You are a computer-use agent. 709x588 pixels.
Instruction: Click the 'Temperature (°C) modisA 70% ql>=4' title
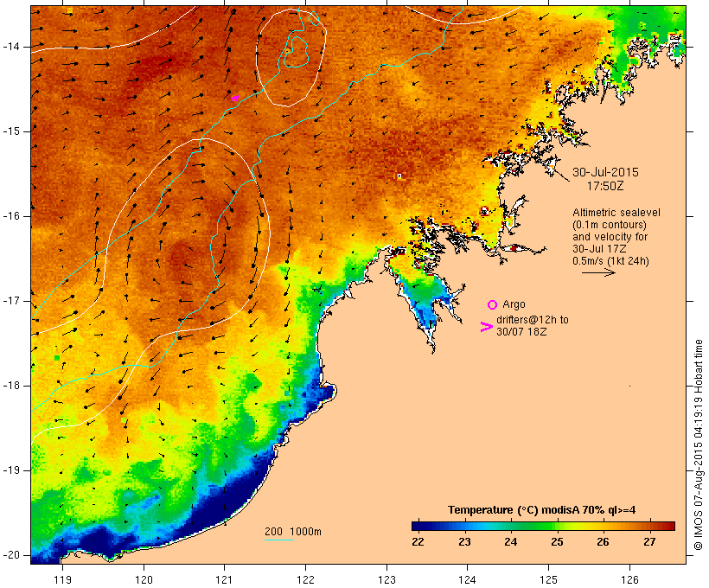(542, 510)
